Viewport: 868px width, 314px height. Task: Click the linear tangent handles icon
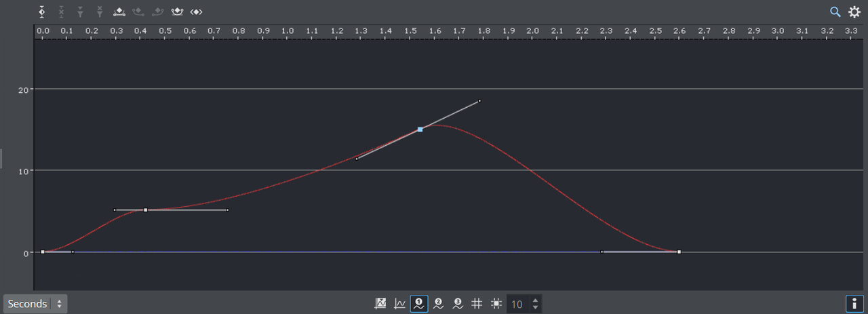click(x=119, y=12)
